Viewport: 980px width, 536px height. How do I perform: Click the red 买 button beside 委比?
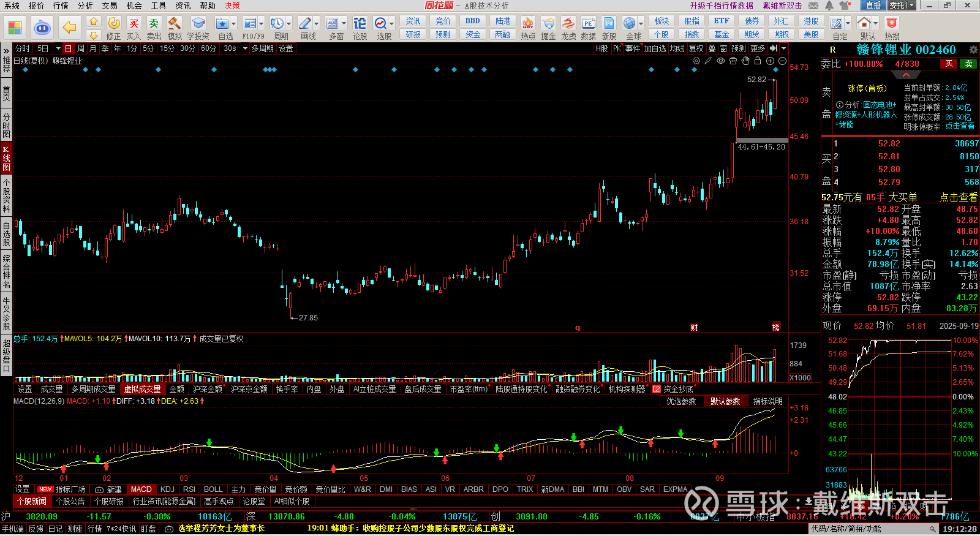point(949,64)
